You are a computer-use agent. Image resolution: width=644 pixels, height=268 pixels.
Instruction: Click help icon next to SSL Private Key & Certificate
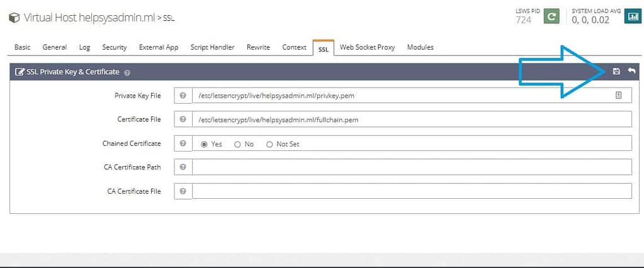[127, 72]
